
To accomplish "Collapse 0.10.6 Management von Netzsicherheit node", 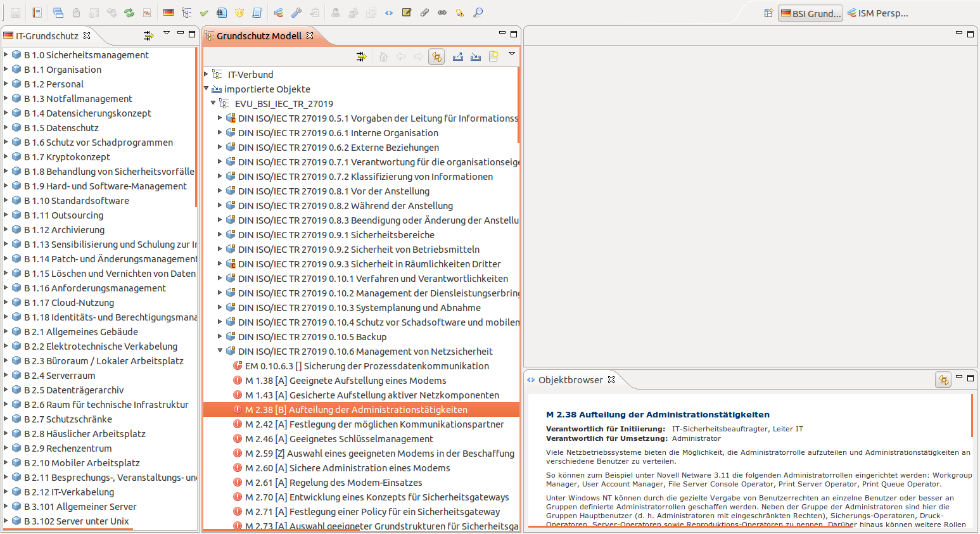I will (220, 351).
